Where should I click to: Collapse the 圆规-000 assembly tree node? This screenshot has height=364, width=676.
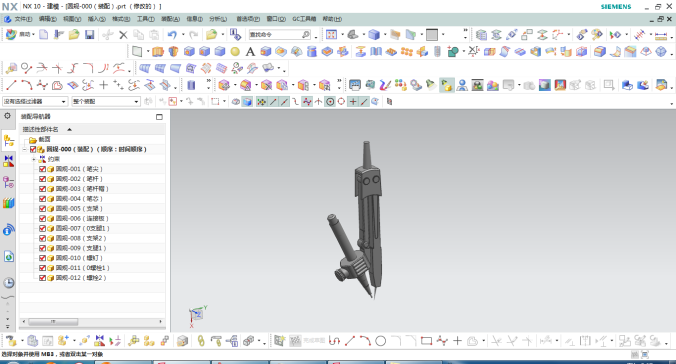point(25,149)
